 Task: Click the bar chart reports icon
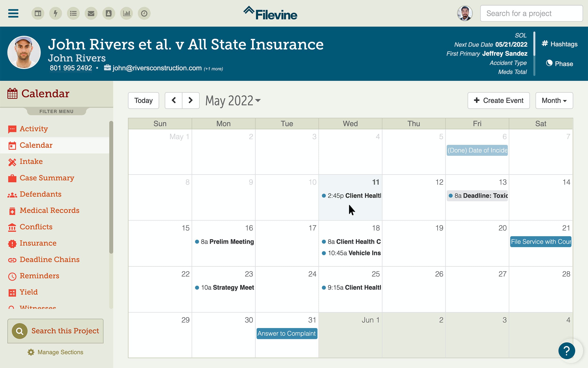coord(126,13)
